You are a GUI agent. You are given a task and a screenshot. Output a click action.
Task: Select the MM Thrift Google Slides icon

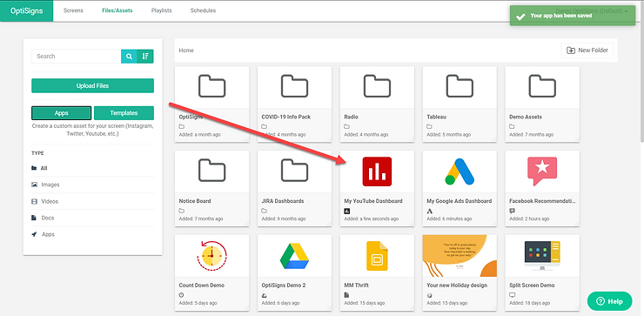click(x=377, y=256)
